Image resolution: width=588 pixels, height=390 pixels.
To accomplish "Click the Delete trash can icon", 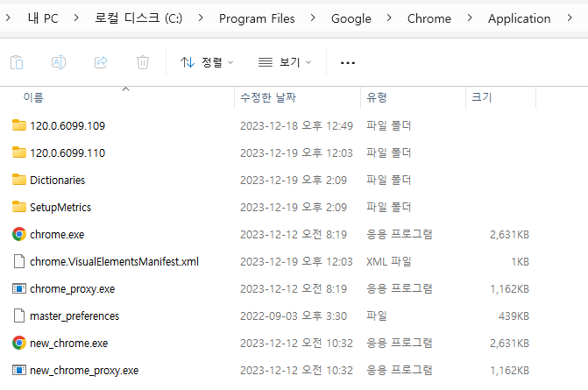I will pyautogui.click(x=143, y=62).
